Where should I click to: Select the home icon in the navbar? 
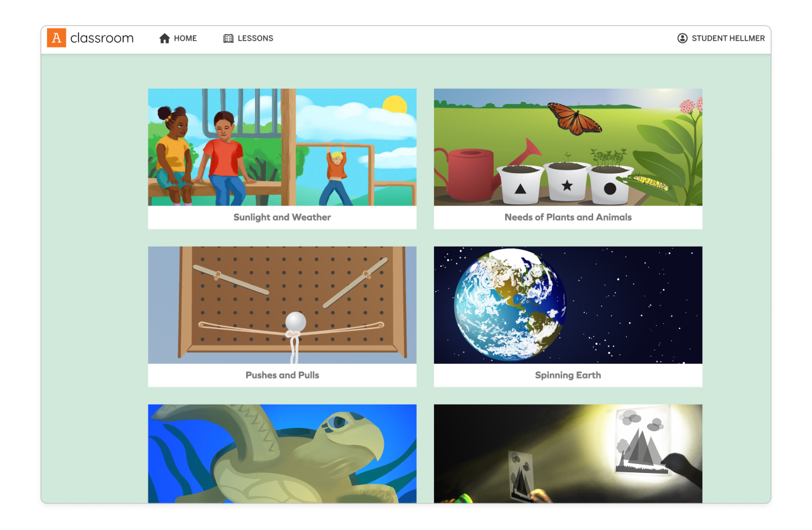(164, 38)
